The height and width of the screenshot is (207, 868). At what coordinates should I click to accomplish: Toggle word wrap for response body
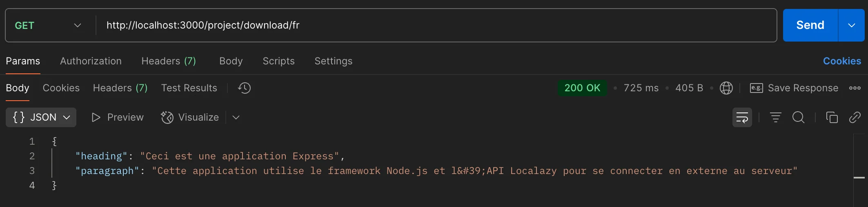click(742, 117)
